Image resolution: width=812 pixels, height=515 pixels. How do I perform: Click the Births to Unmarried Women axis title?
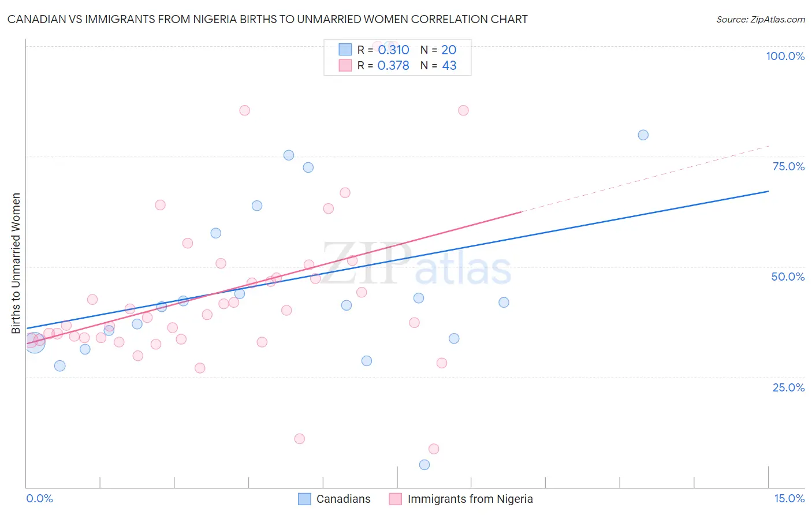(16, 263)
